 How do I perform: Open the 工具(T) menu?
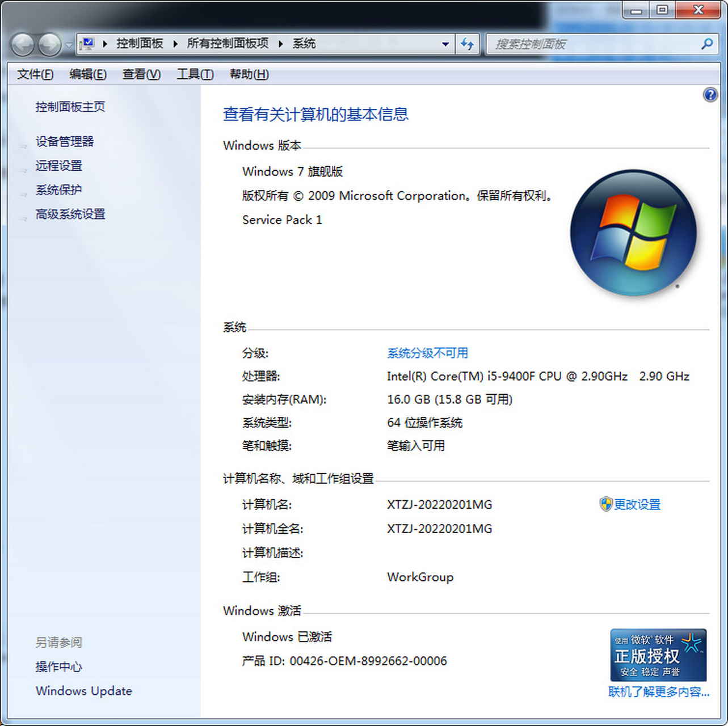click(195, 74)
